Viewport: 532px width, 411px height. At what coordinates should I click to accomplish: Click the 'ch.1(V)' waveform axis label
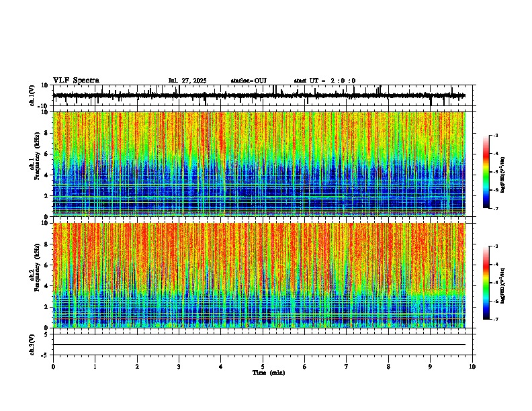tap(32, 95)
